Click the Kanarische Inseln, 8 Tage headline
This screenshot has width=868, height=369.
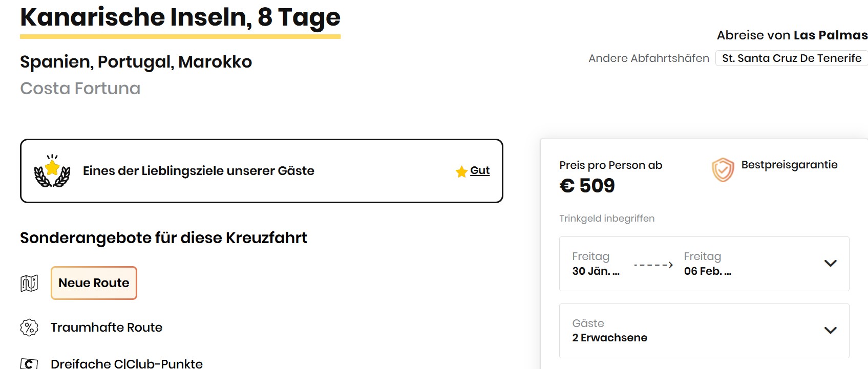(x=180, y=18)
